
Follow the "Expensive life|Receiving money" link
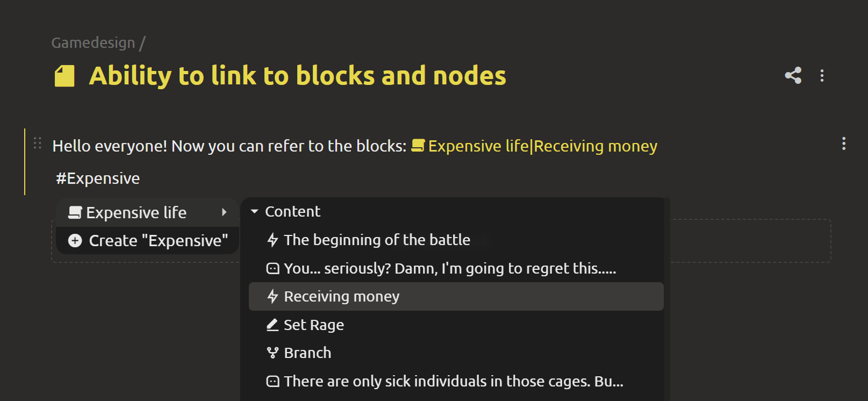click(542, 146)
